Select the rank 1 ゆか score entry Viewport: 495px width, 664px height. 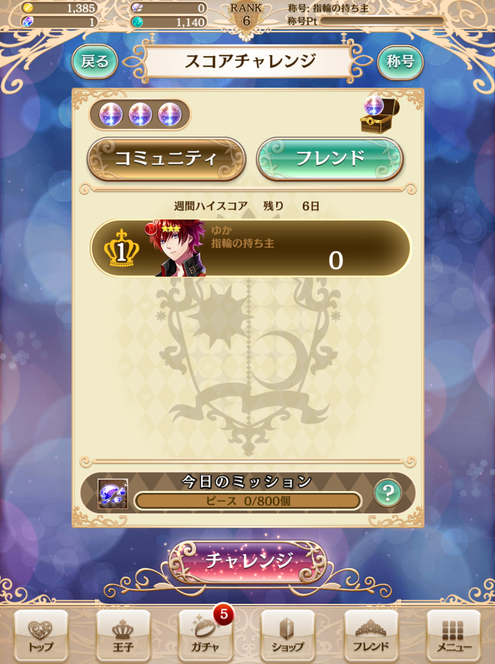pos(250,248)
